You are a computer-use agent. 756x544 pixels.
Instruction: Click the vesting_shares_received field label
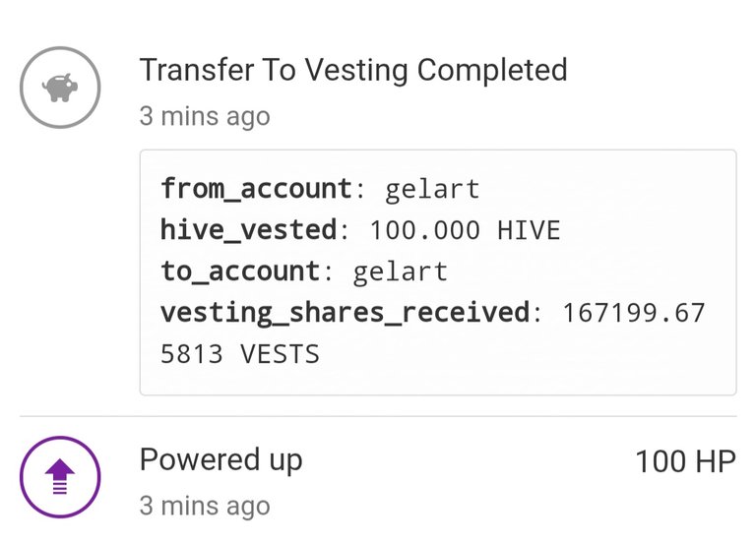click(346, 313)
